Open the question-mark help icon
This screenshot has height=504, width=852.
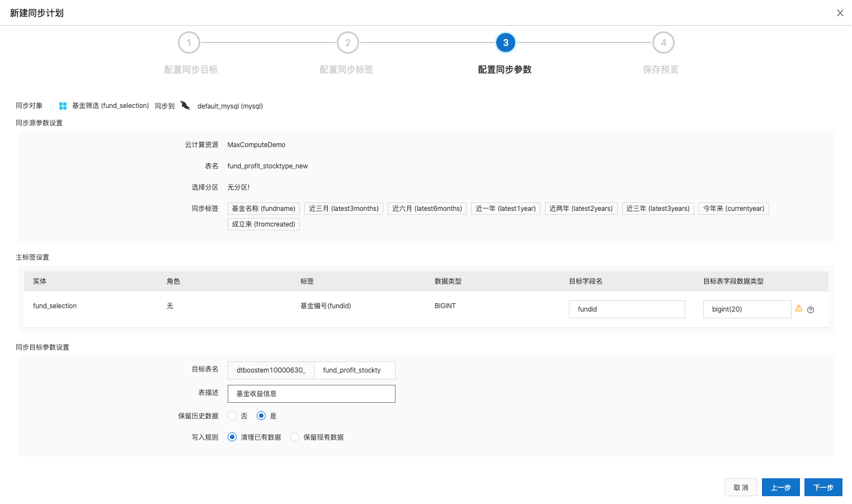point(811,309)
